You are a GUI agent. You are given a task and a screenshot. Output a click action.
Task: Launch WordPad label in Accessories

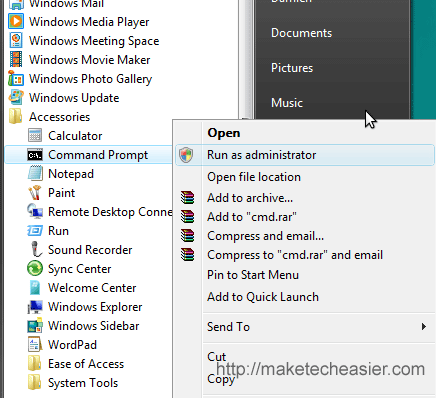click(x=72, y=345)
